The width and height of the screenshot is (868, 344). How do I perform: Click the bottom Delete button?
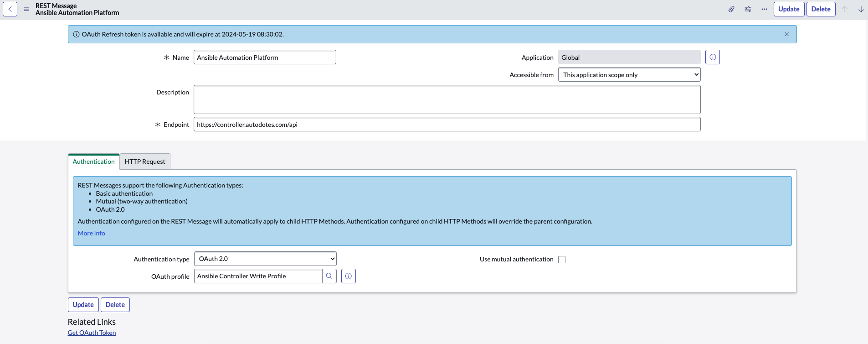pyautogui.click(x=115, y=305)
